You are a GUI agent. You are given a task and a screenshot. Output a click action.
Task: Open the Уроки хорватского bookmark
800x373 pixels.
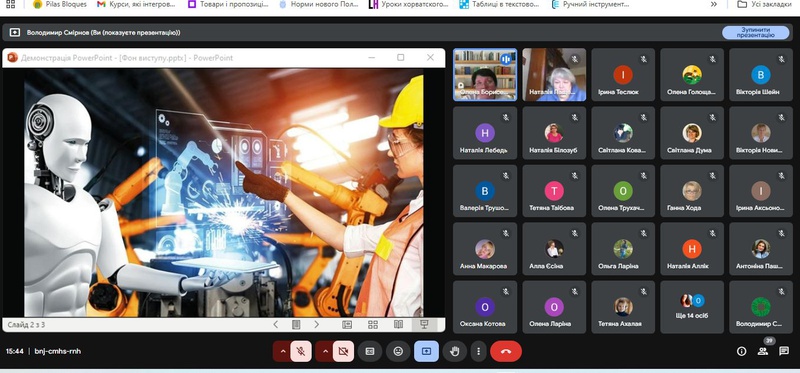click(409, 5)
